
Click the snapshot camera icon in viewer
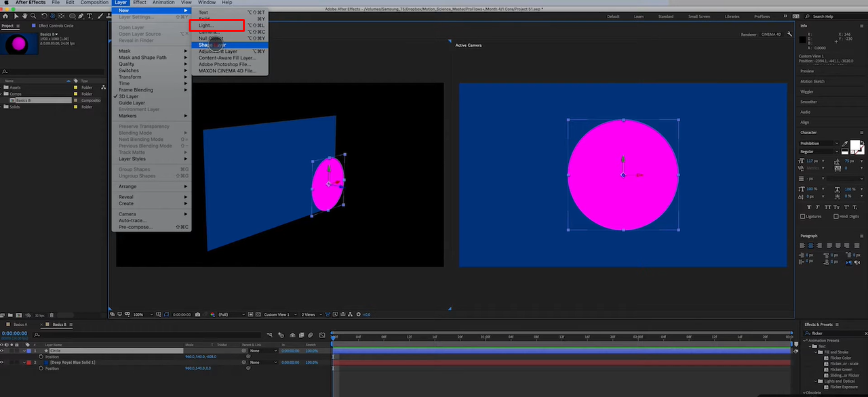pyautogui.click(x=197, y=314)
